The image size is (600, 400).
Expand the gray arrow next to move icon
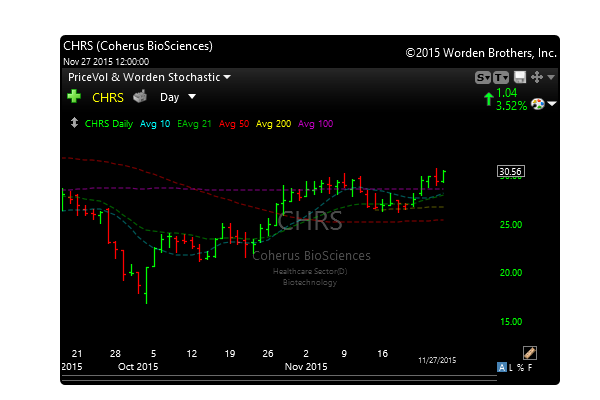tap(551, 77)
